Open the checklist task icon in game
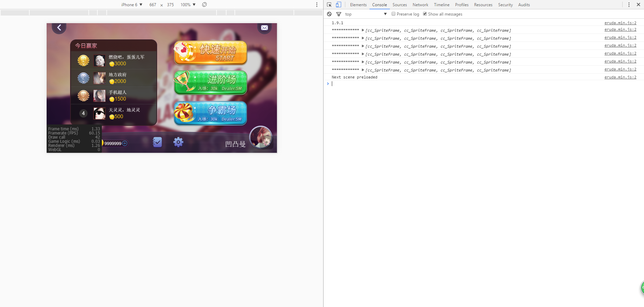The width and height of the screenshot is (644, 307). click(x=157, y=142)
